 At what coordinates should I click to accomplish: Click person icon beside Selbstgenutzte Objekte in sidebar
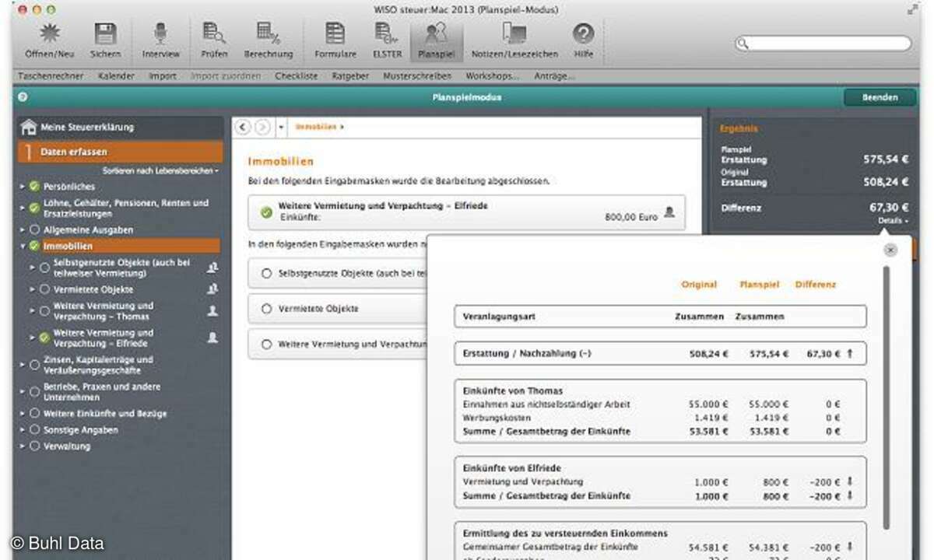[212, 268]
